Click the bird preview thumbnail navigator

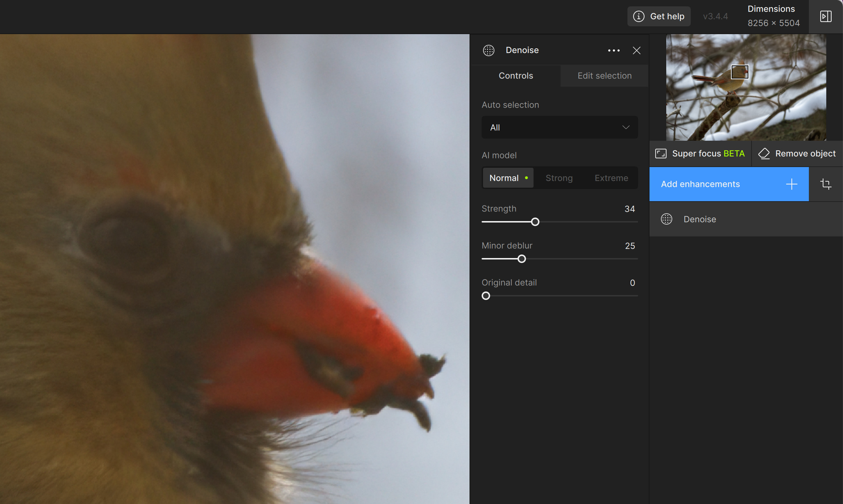[x=746, y=87]
